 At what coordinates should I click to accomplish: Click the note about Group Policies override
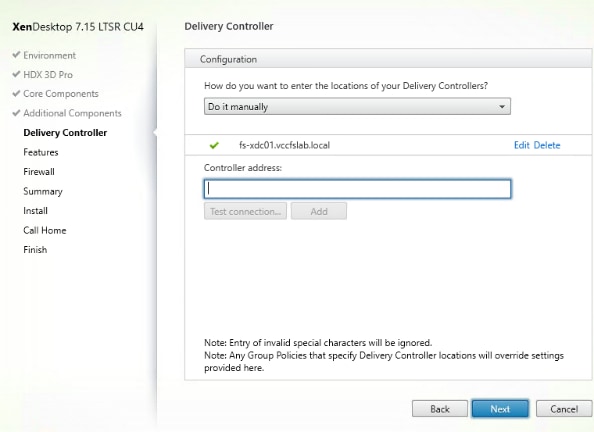[384, 362]
